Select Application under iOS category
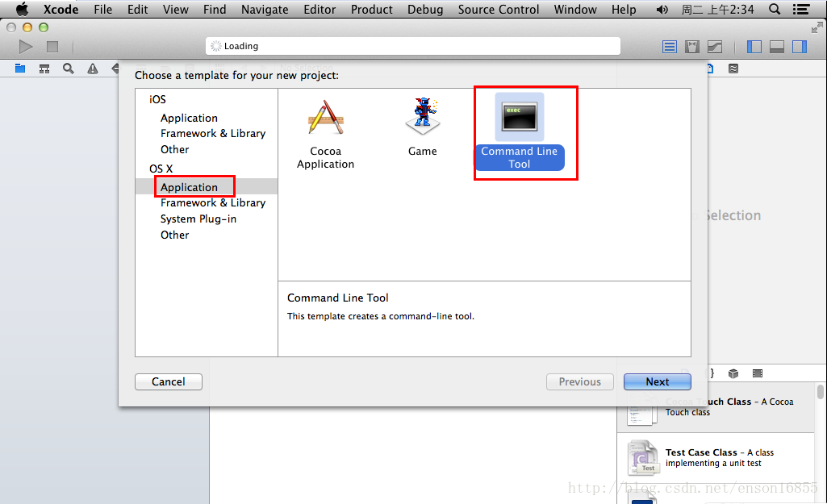The height and width of the screenshot is (504, 827). pyautogui.click(x=189, y=118)
